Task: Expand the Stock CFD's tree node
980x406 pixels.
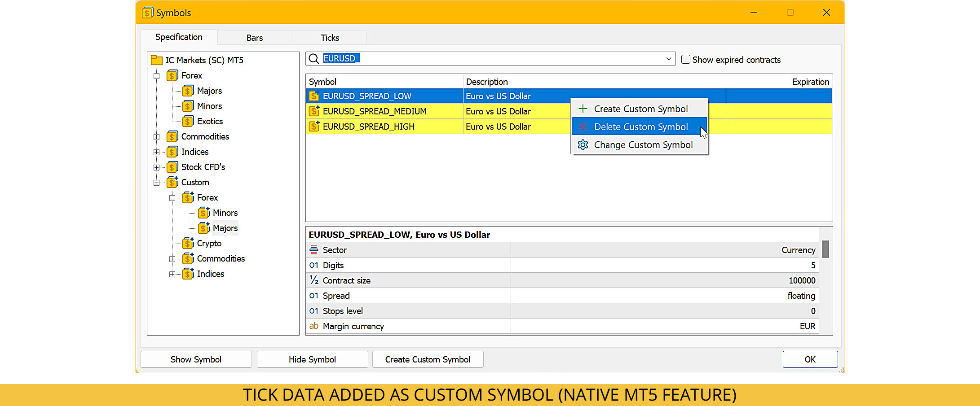Action: pos(156,167)
